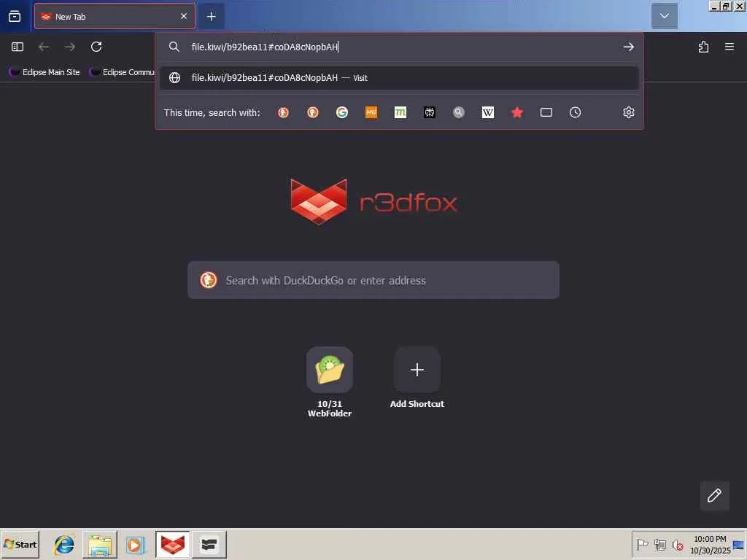
Task: Click the r3dfox logo
Action: click(373, 201)
